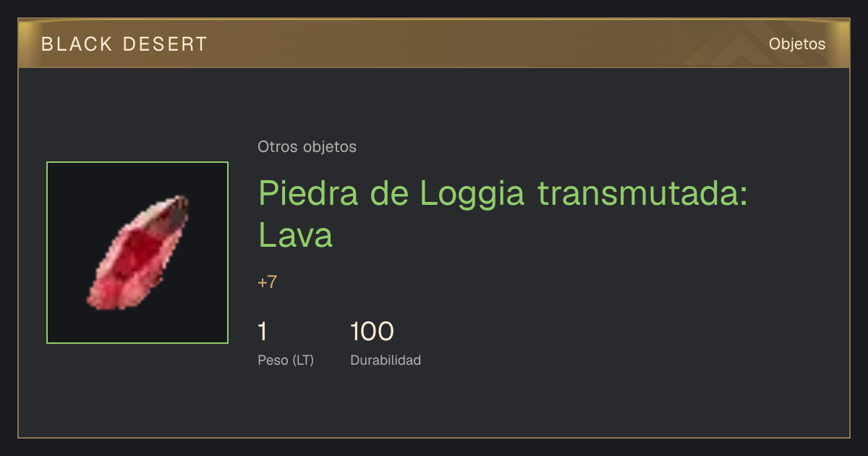
Task: Select the +7 enhancement level text
Action: [267, 282]
